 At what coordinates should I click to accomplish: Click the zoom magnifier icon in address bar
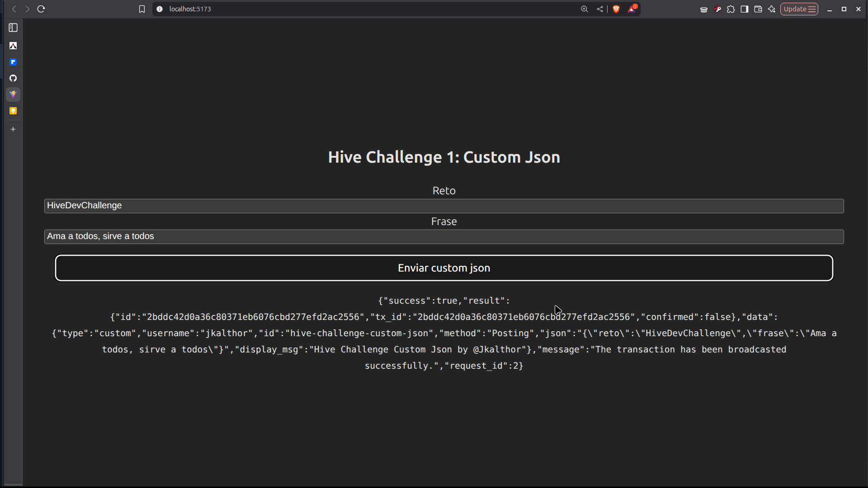click(x=585, y=9)
